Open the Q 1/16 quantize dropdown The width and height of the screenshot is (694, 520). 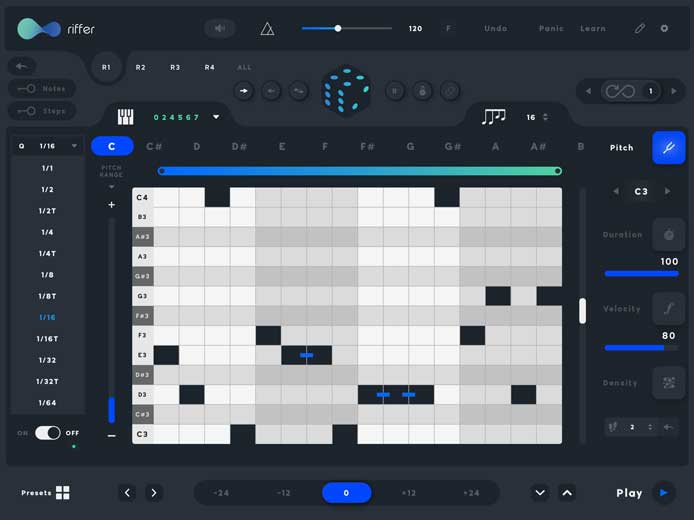47,146
